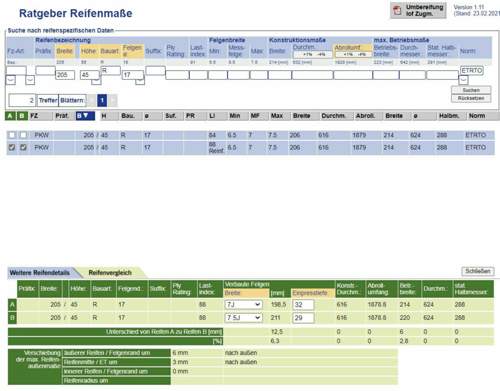The width and height of the screenshot is (500, 391).
Task: Open the 7.5J rim width dropdown for tire B
Action: [244, 318]
